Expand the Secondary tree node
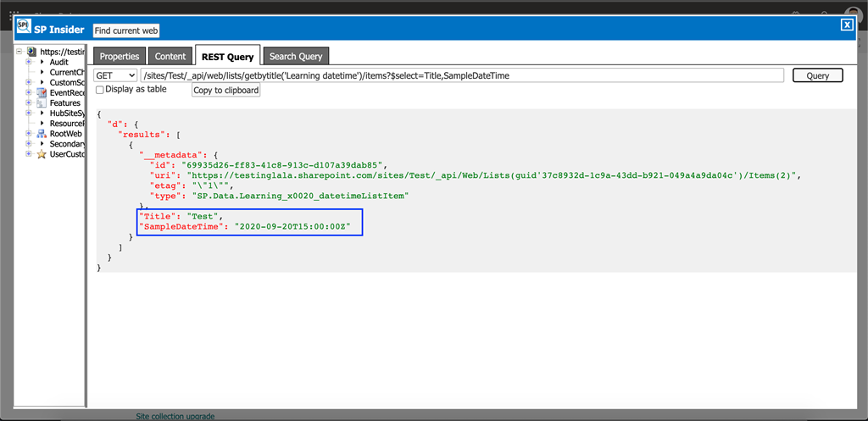The width and height of the screenshot is (868, 421). click(28, 144)
